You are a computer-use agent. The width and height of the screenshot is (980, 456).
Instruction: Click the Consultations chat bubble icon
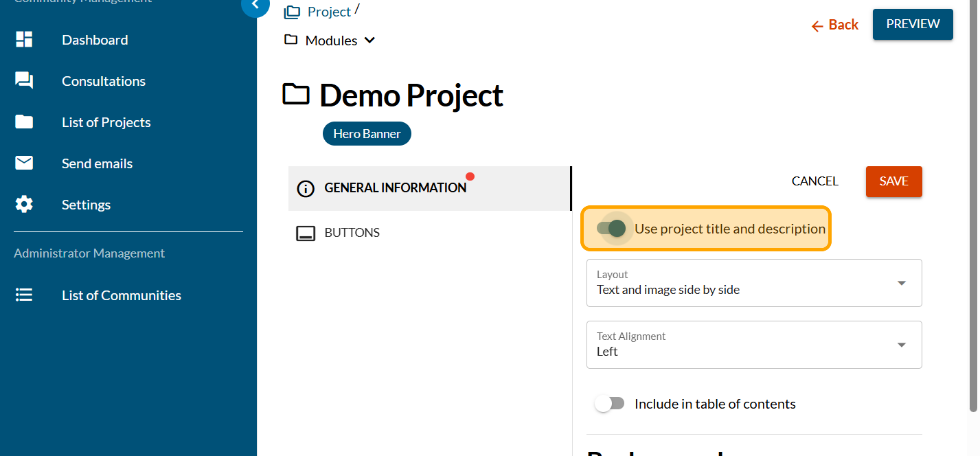tap(24, 81)
